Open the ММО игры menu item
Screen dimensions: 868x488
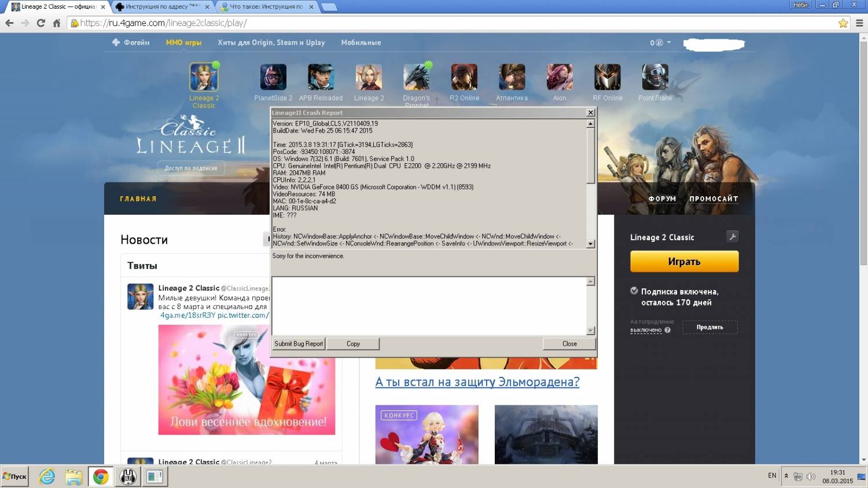[183, 42]
